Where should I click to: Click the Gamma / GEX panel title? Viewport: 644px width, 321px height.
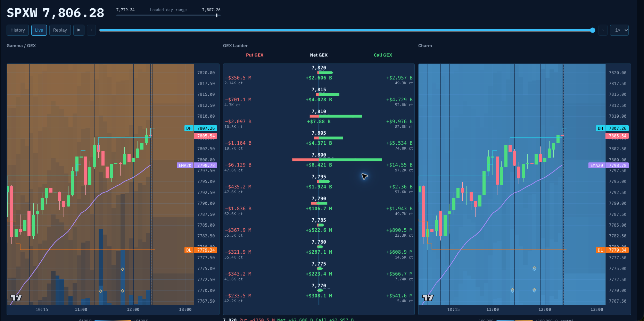(21, 46)
